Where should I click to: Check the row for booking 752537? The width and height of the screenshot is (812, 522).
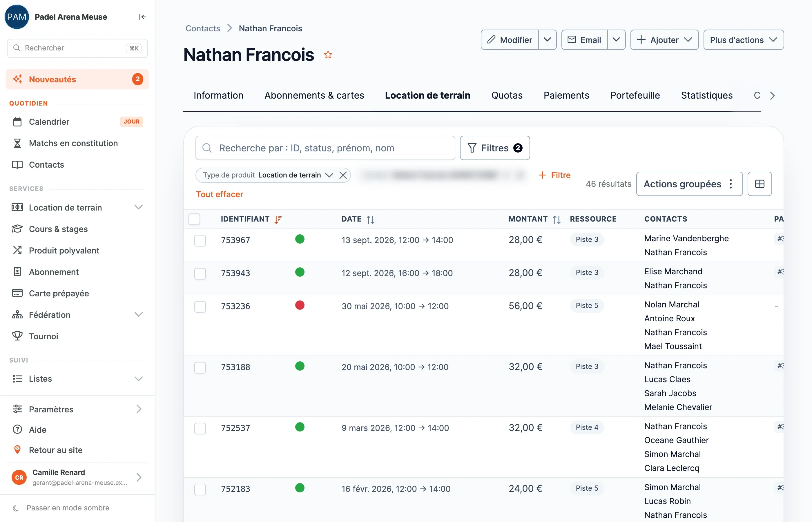[x=200, y=428]
